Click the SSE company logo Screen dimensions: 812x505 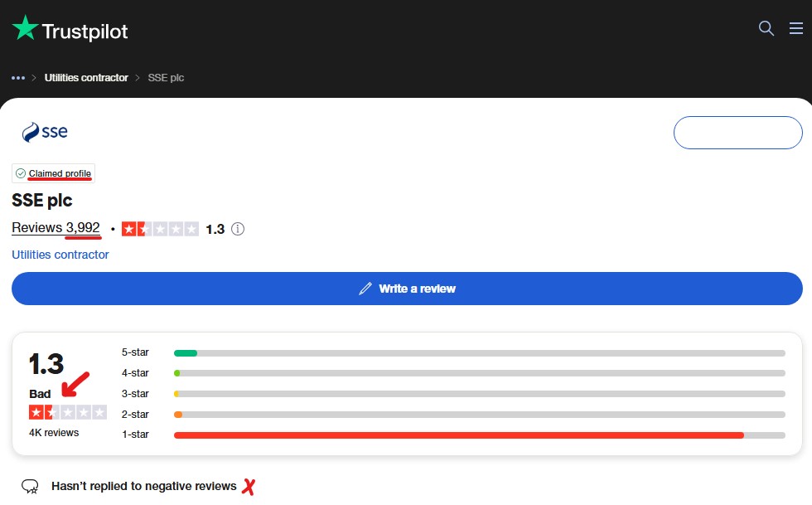pos(45,132)
